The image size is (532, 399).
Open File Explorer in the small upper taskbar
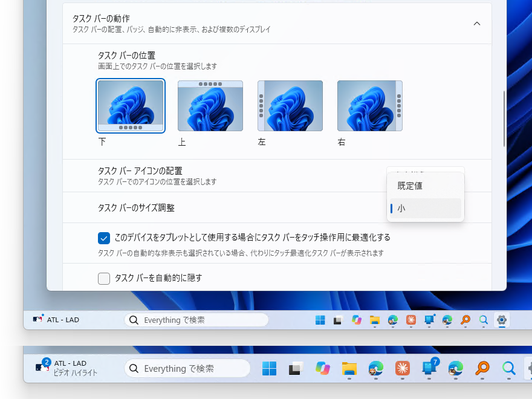point(375,320)
